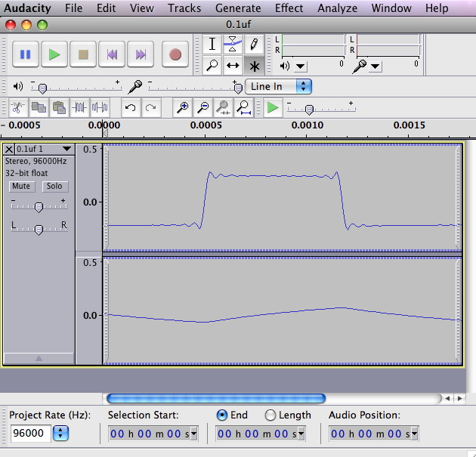476x457 pixels.
Task: Click the track pan L/R slider handle
Action: click(39, 230)
